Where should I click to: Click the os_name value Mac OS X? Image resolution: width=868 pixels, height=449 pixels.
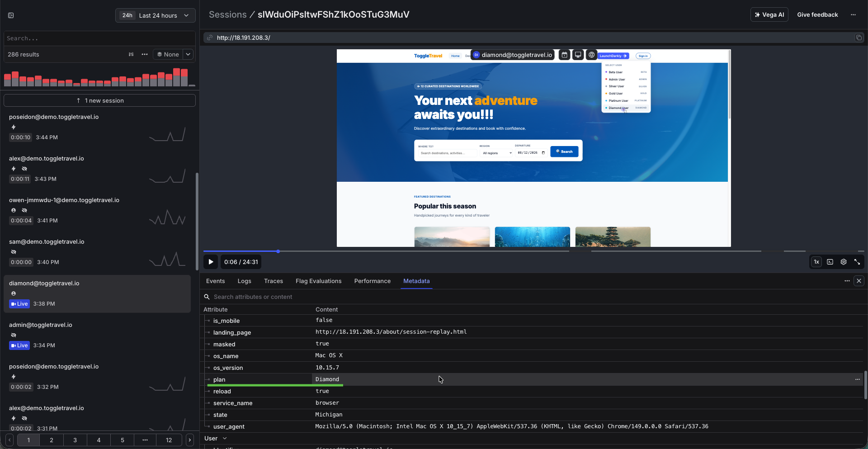329,355
